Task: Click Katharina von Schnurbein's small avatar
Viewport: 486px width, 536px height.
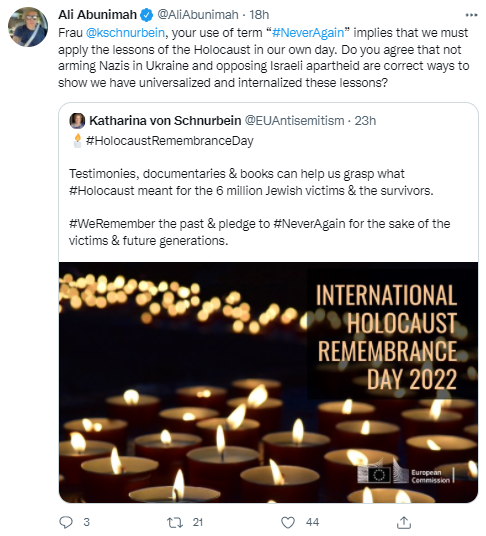Action: (x=77, y=121)
